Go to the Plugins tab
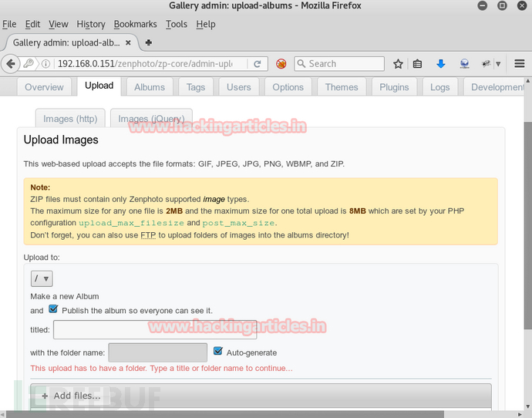The height and width of the screenshot is (418, 532). click(x=394, y=87)
